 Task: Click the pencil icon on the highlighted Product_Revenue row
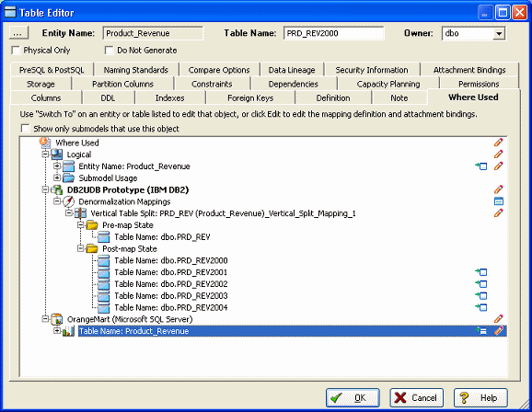(499, 331)
